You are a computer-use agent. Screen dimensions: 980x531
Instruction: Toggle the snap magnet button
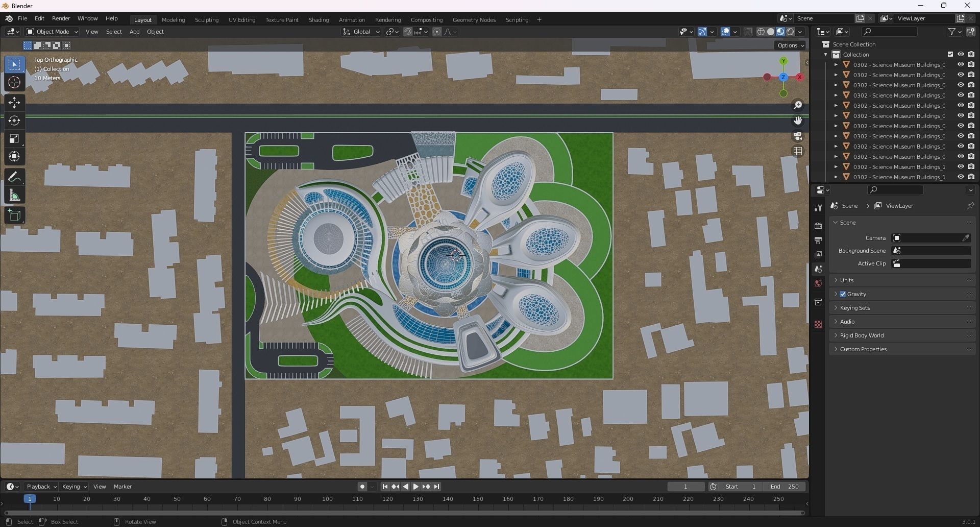(408, 32)
